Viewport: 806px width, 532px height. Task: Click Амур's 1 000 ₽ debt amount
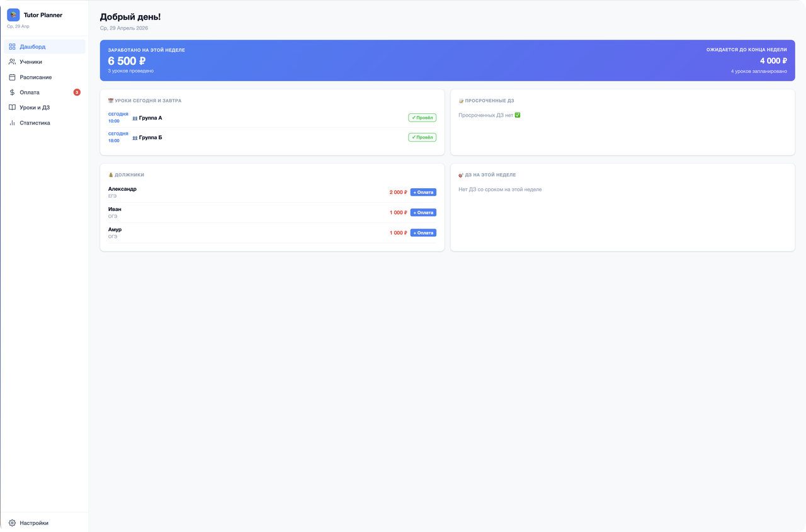tap(398, 233)
